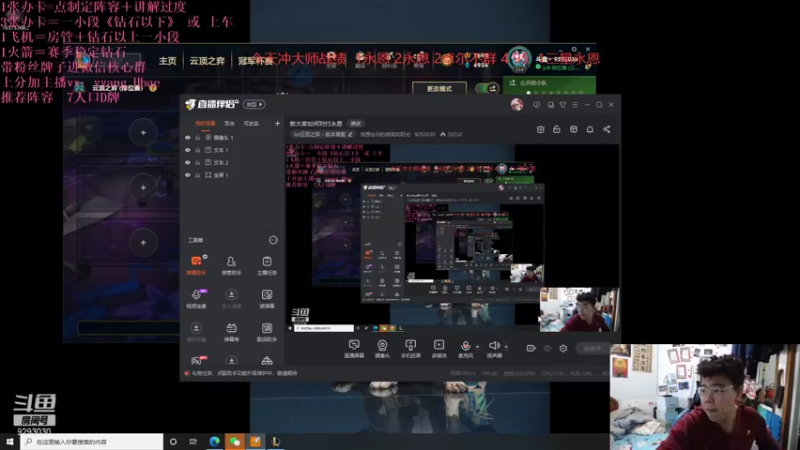Image resolution: width=800 pixels, height=450 pixels.
Task: Switch to the 我的场景 tab
Action: (205, 123)
